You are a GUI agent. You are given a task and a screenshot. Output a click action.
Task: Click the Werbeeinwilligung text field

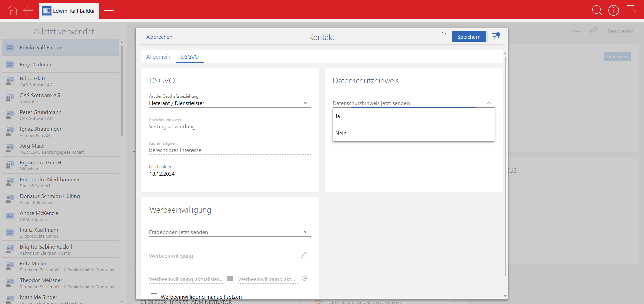223,256
